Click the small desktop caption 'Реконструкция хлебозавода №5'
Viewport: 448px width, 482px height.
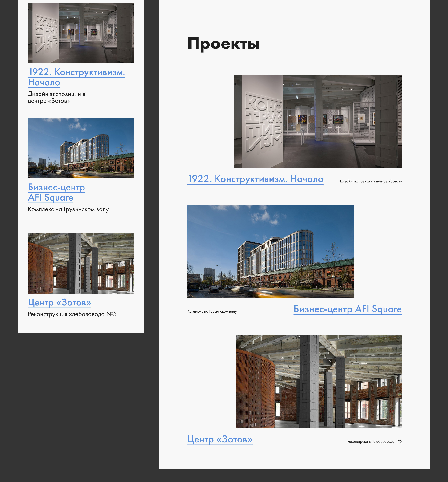[x=374, y=442]
